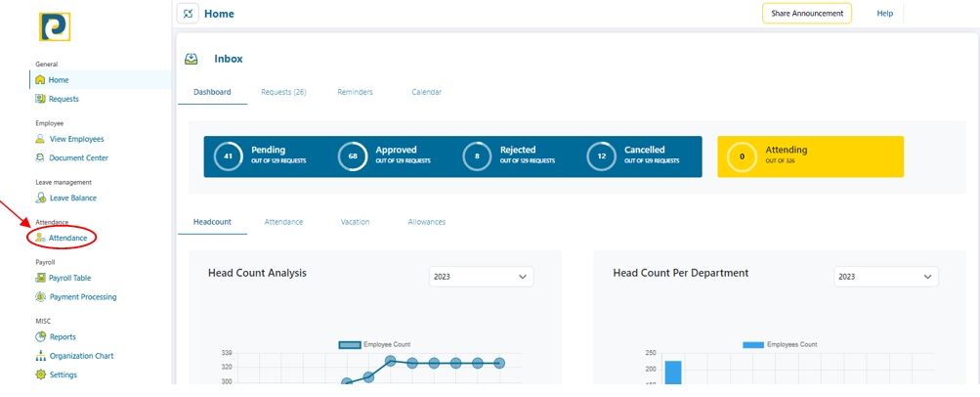The image size is (980, 397).
Task: Select the Vacation tab
Action: point(355,222)
